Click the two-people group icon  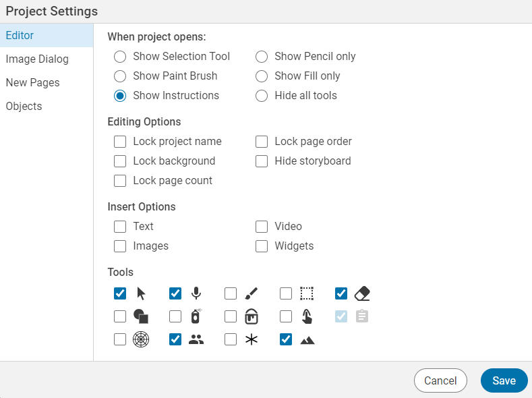coord(196,340)
